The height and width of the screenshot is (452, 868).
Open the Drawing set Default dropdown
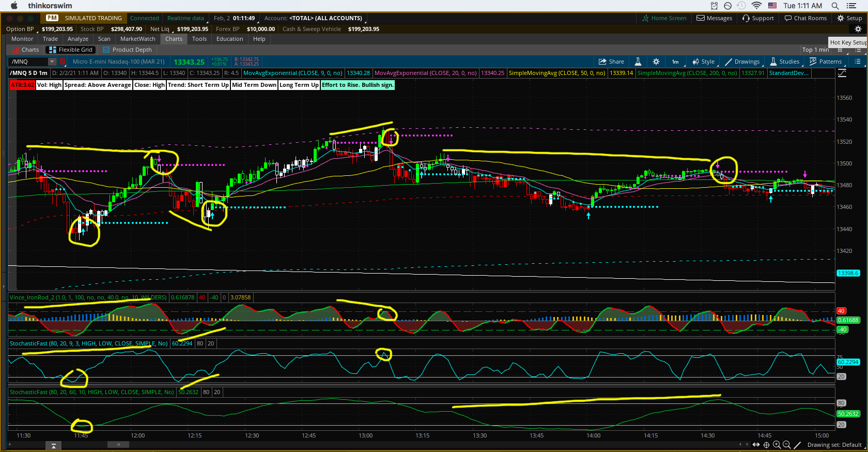click(x=835, y=445)
